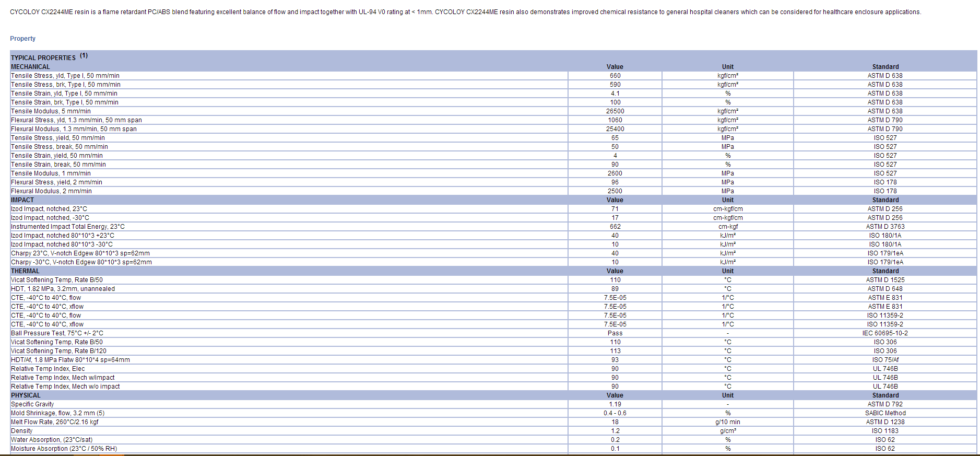The image size is (980, 456).
Task: Click 'Relative Temp Index, Mech w/o impact'
Action: (65, 387)
